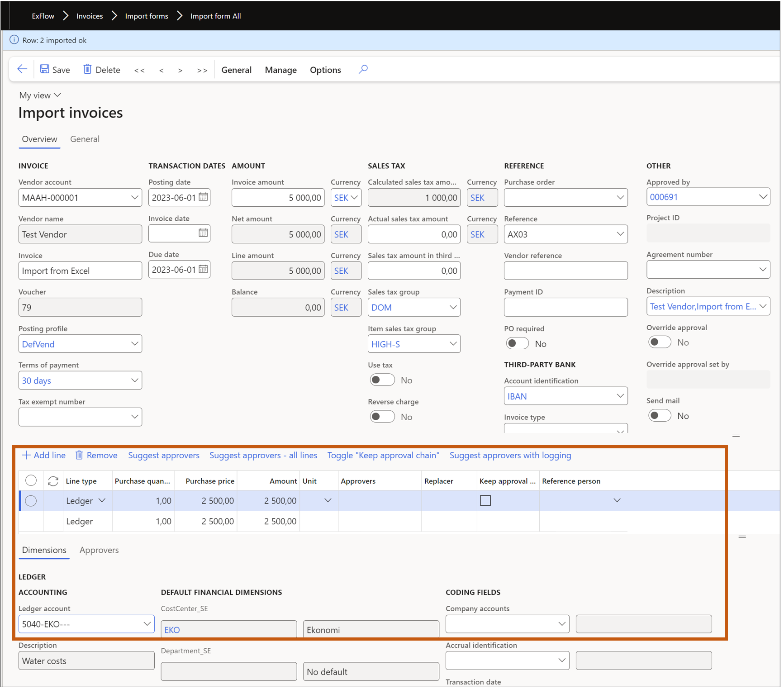
Task: Open Company accounts dropdown
Action: click(x=562, y=624)
